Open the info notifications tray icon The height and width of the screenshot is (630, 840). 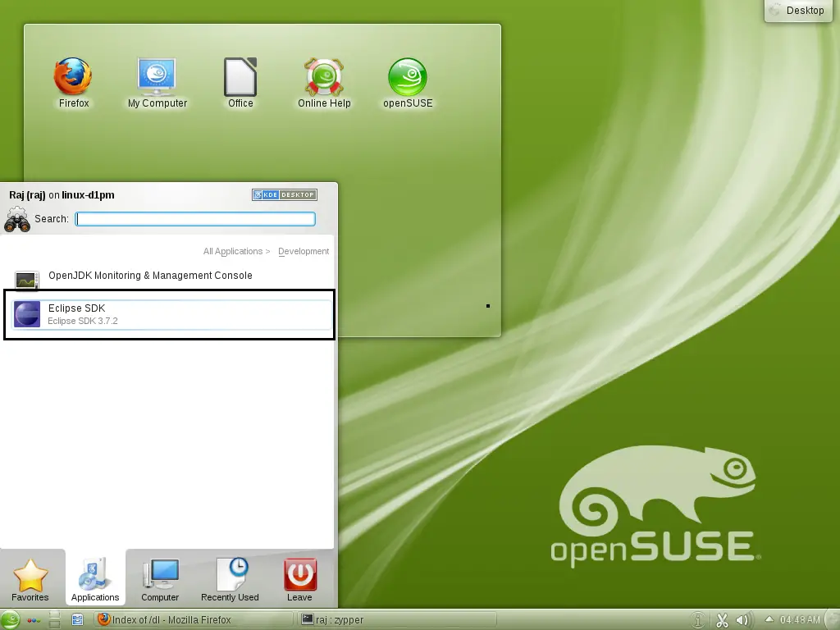pos(697,620)
